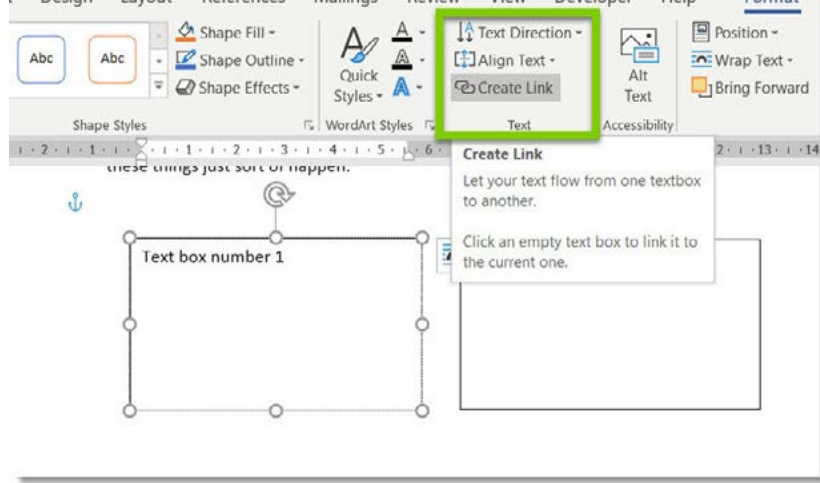Select the orange outlined Abc shape style
Image resolution: width=820 pixels, height=483 pixels.
(x=112, y=59)
